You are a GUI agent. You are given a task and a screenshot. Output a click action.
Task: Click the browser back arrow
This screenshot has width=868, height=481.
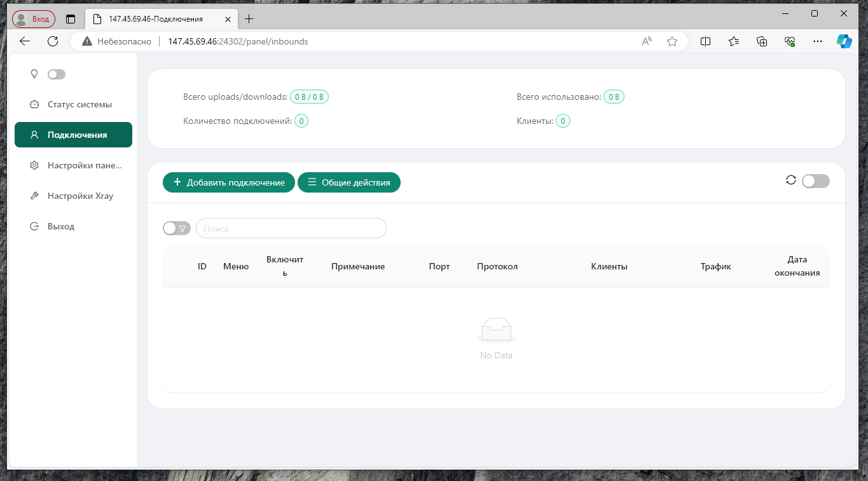coord(24,41)
